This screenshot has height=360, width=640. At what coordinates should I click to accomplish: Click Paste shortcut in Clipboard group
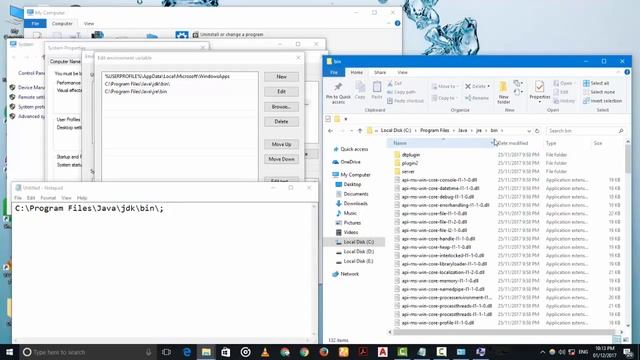pyautogui.click(x=405, y=101)
